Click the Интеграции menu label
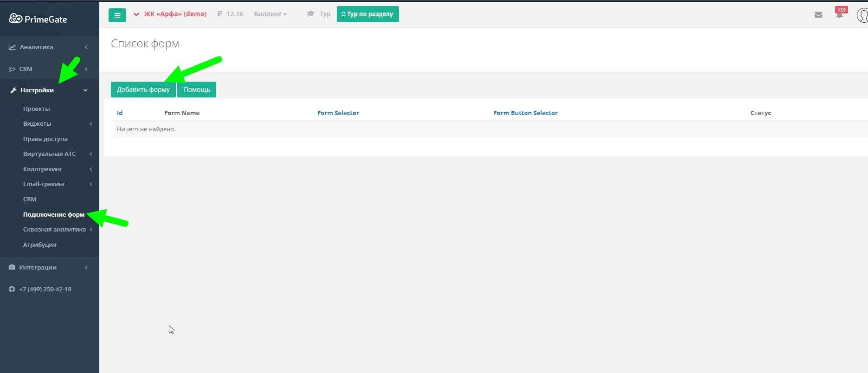Screen dimensions: 868x373 (x=38, y=267)
